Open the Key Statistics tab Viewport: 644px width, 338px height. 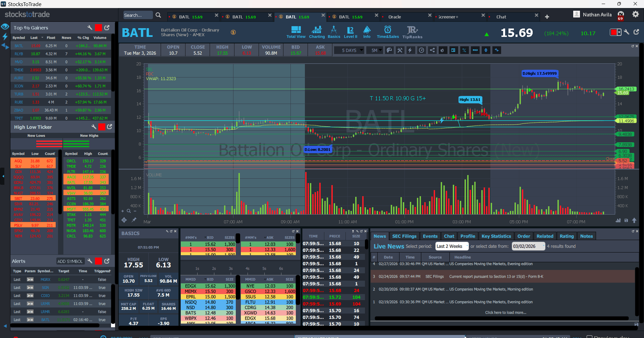pyautogui.click(x=496, y=236)
